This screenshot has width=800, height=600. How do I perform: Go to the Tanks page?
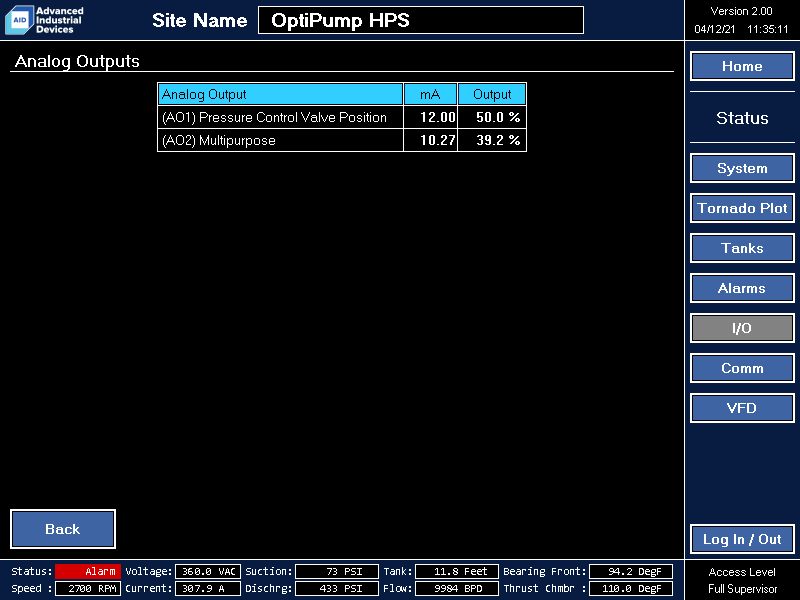[x=742, y=248]
